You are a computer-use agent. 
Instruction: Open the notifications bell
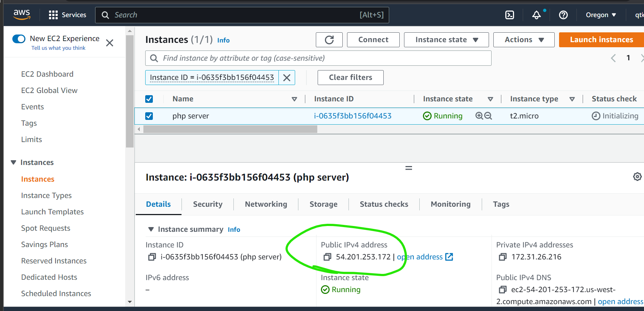point(536,15)
